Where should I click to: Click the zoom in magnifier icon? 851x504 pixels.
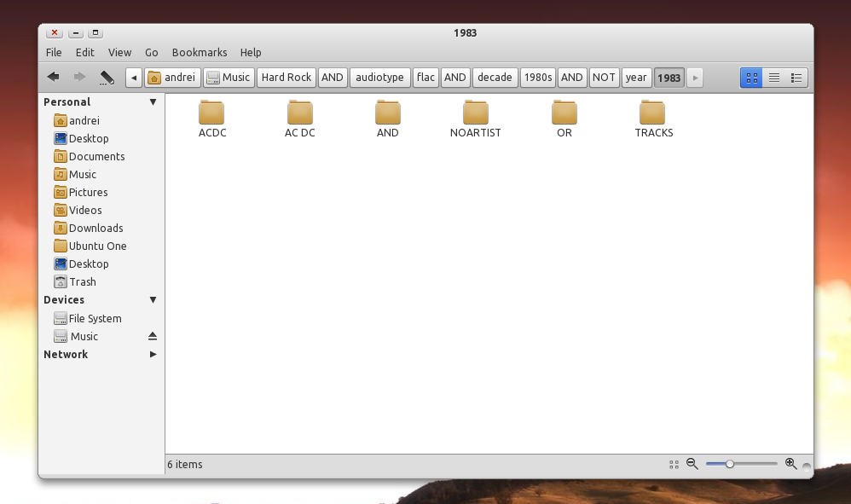pos(790,464)
